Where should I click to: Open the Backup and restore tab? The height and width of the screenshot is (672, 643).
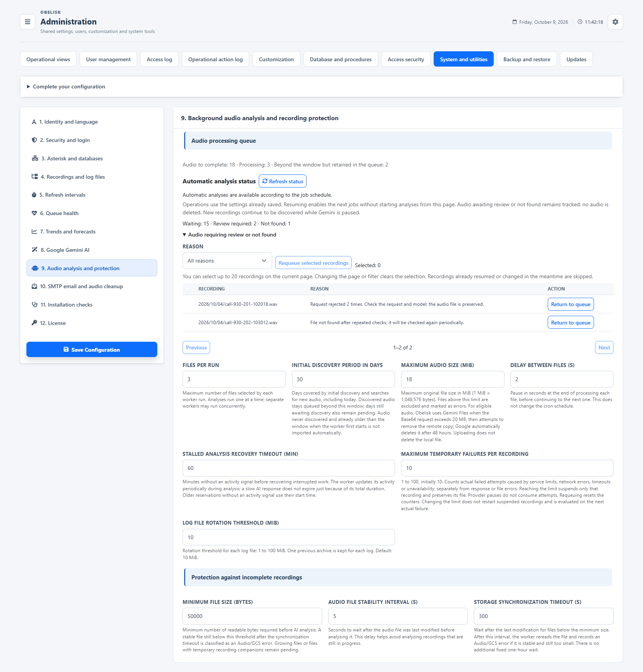click(x=527, y=59)
